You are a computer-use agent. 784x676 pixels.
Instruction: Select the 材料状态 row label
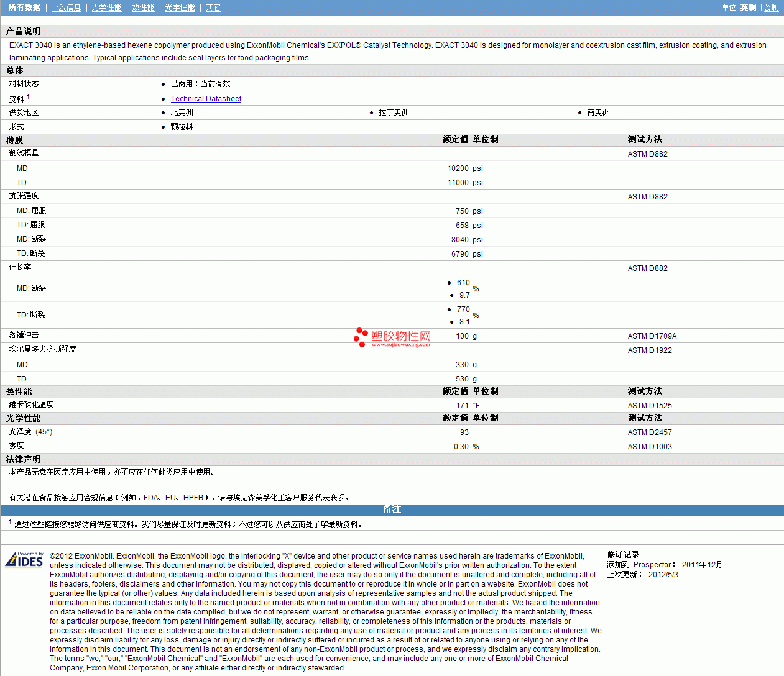point(24,84)
